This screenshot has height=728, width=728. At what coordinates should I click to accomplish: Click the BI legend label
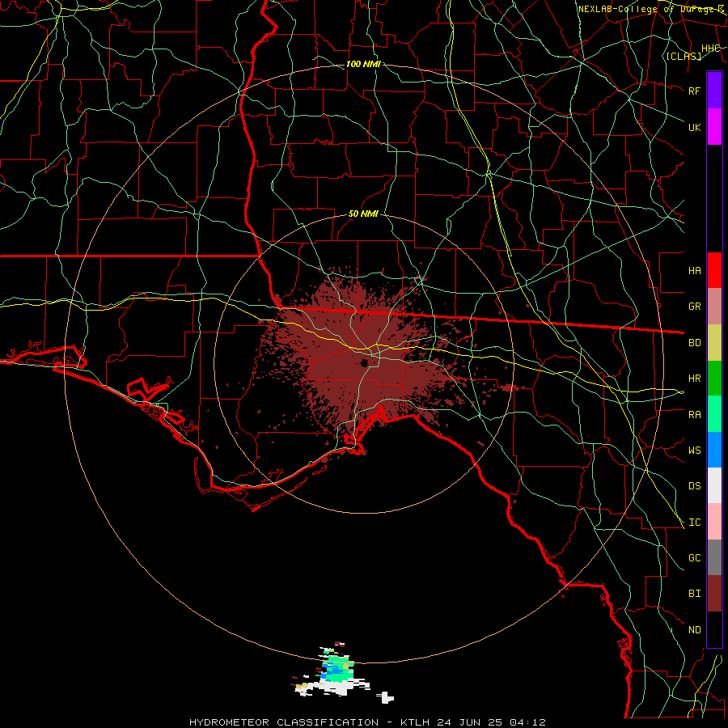[x=694, y=594]
